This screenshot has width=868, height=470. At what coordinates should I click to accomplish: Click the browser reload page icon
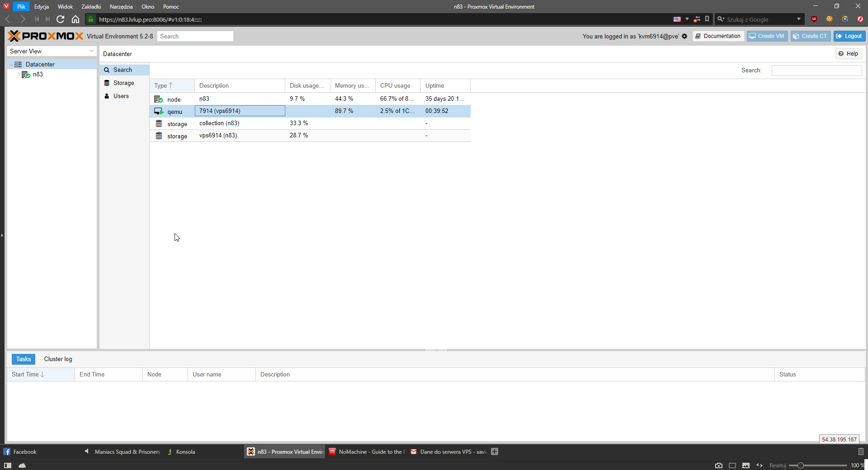pyautogui.click(x=60, y=19)
